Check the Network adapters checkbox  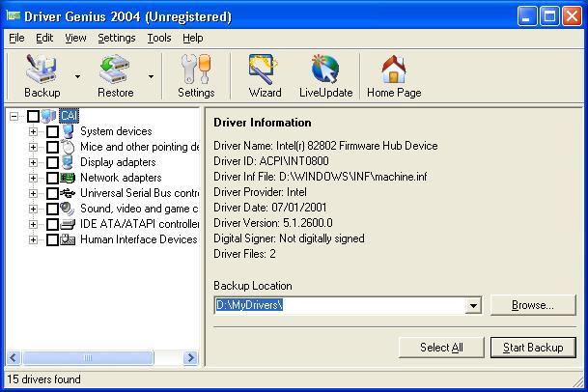click(52, 179)
